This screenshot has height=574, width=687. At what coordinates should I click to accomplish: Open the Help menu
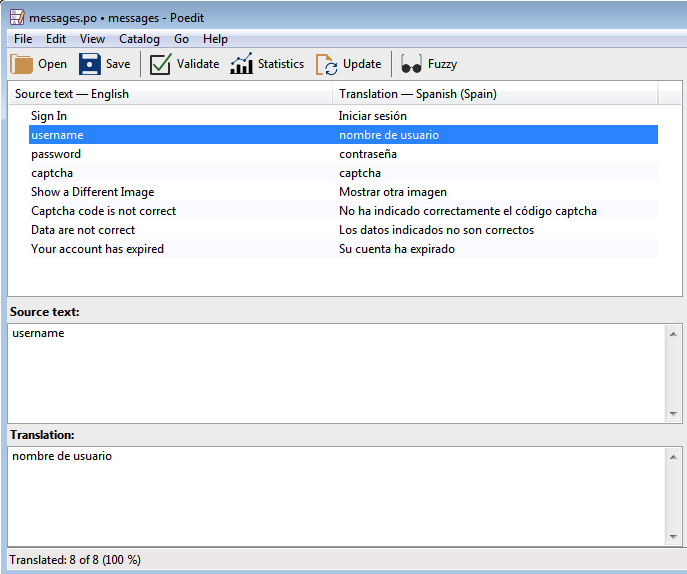point(215,39)
